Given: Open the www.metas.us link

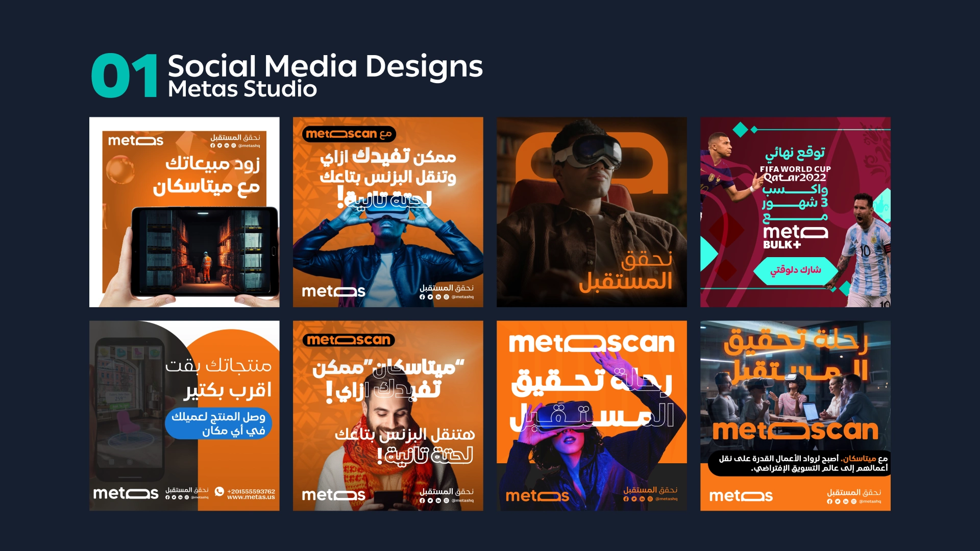Looking at the screenshot, I should click(x=251, y=497).
